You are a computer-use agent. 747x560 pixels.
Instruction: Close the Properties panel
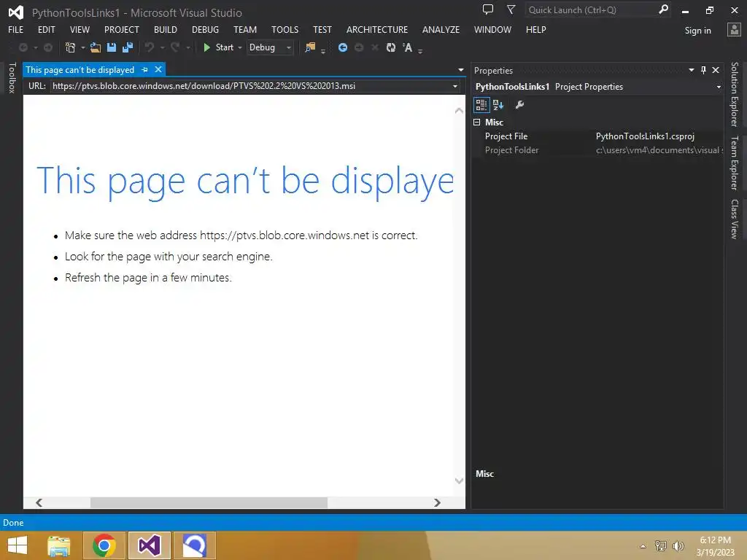point(716,70)
